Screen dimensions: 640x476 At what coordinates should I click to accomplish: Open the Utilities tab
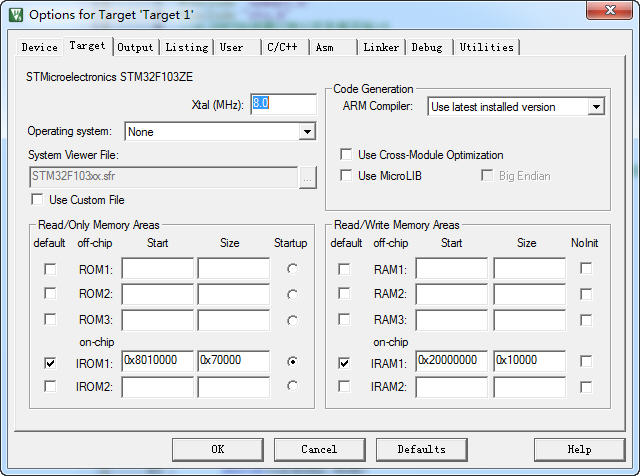pyautogui.click(x=487, y=47)
